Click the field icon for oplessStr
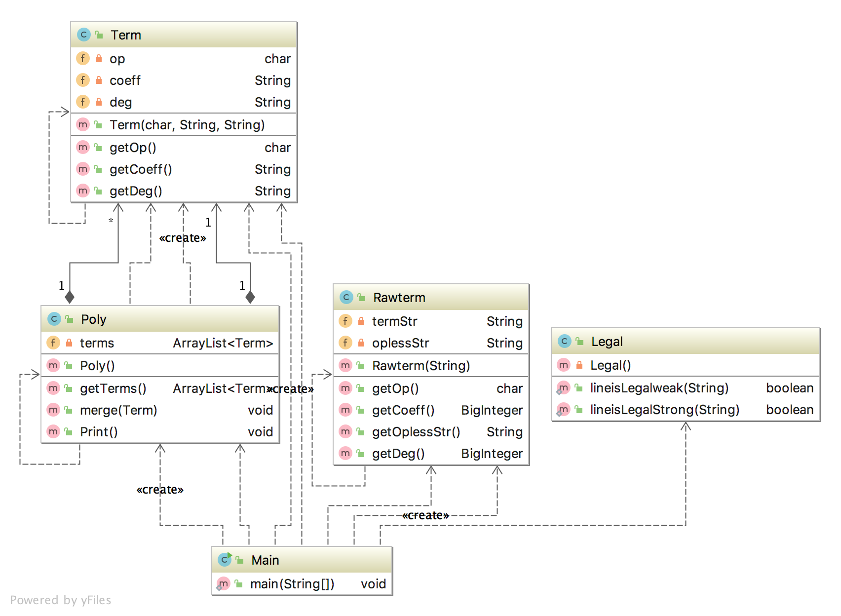Viewport: 841px width, 616px height. point(345,343)
